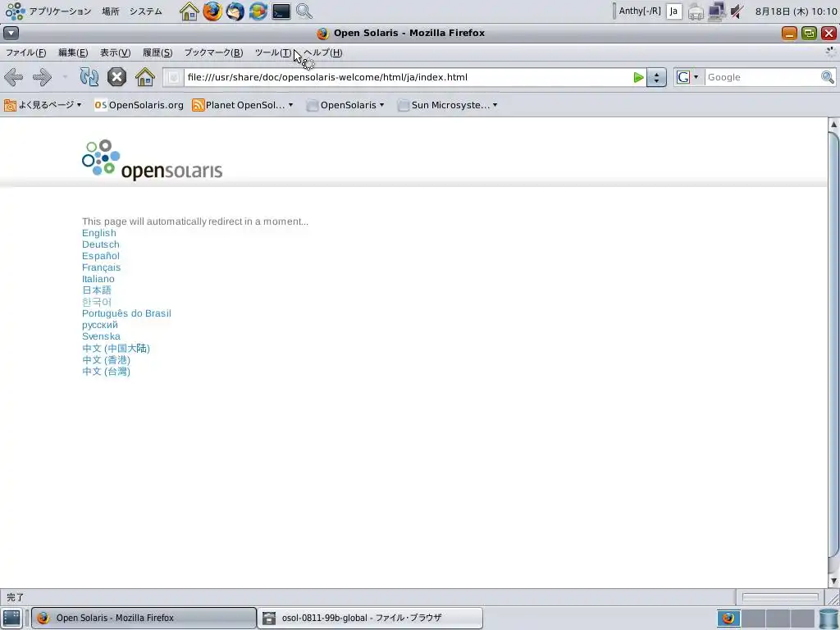Expand the Planet OpenSol... feed bookmark

[x=243, y=105]
